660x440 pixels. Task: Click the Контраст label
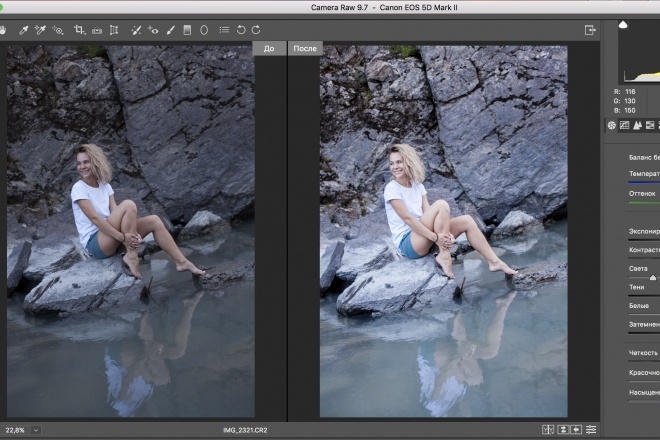tap(644, 250)
